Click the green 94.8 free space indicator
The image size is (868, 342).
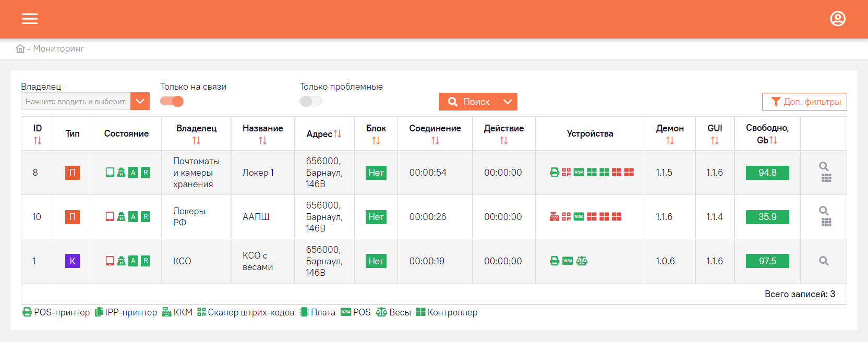coord(767,173)
